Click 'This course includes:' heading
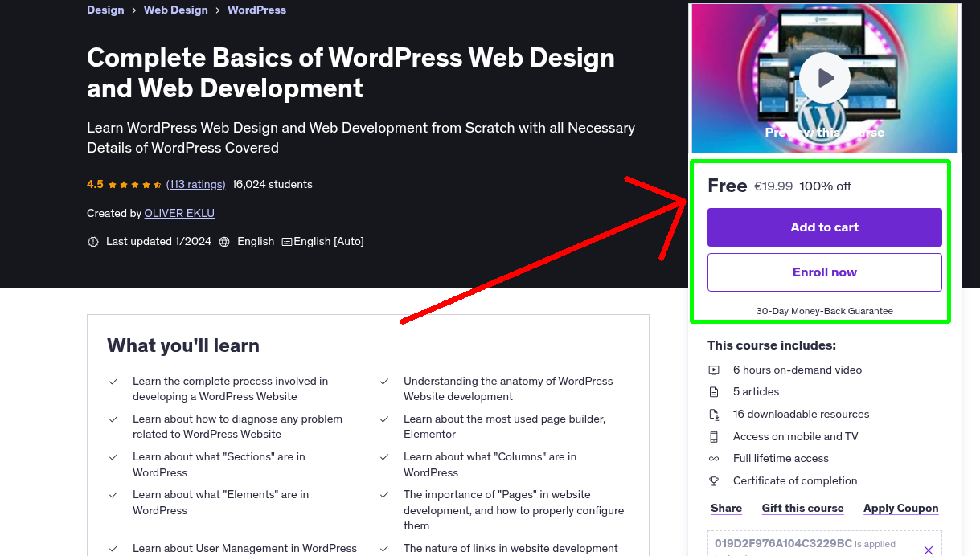This screenshot has height=556, width=980. point(772,345)
